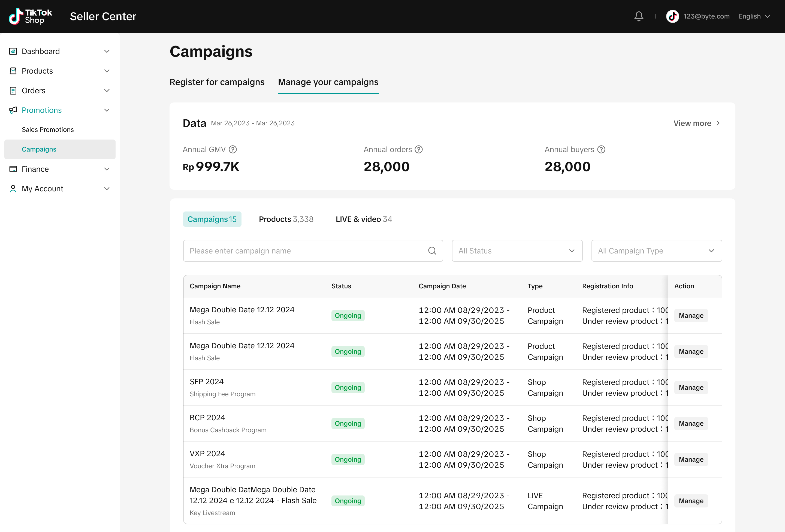Click the account avatar icon
The image size is (785, 532).
point(672,16)
